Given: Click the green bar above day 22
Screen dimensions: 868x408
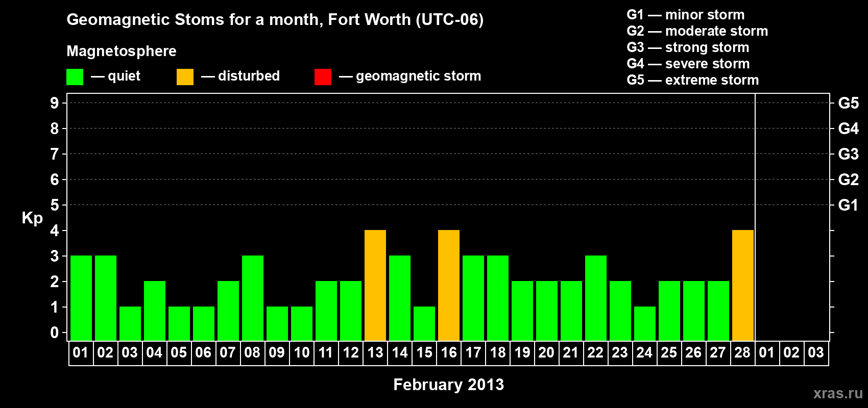Looking at the screenshot, I should pos(596,298).
